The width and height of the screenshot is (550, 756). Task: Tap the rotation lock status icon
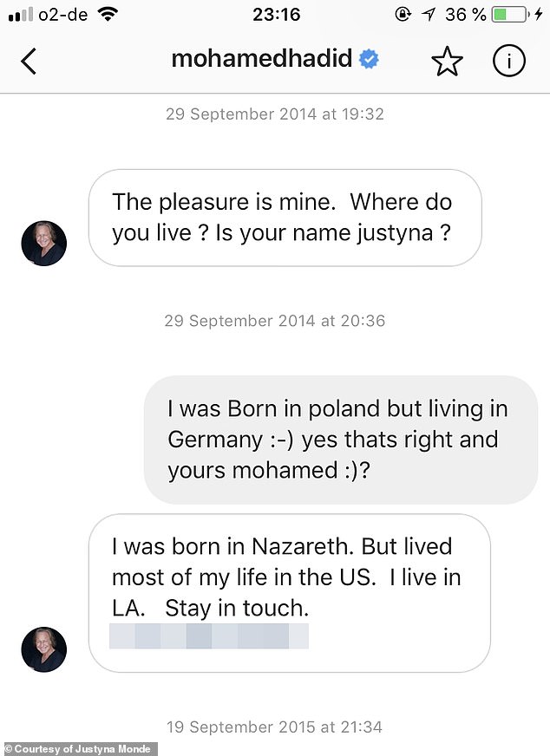point(403,15)
